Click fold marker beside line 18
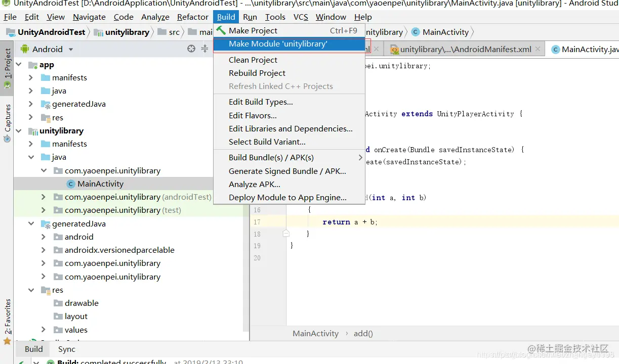 [x=286, y=234]
